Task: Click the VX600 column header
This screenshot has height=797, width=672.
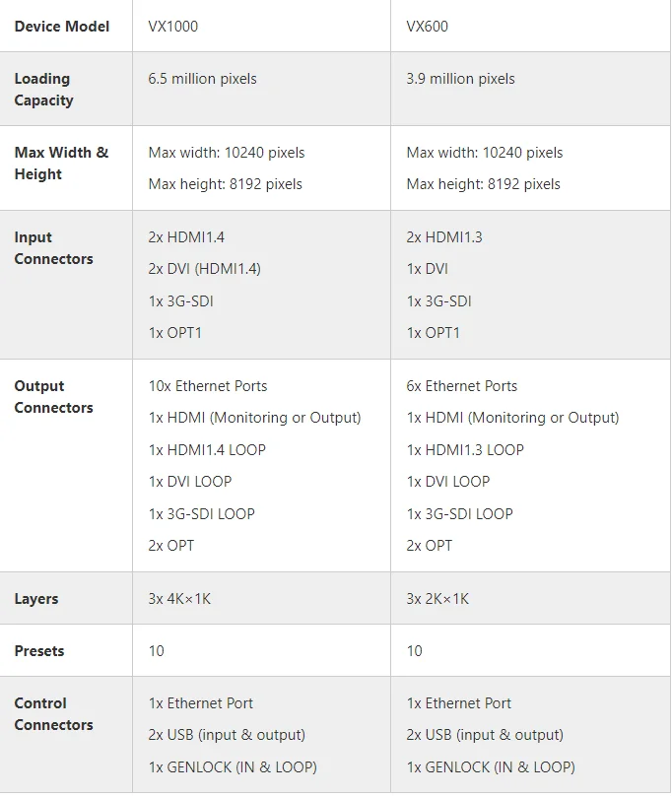Action: (428, 27)
